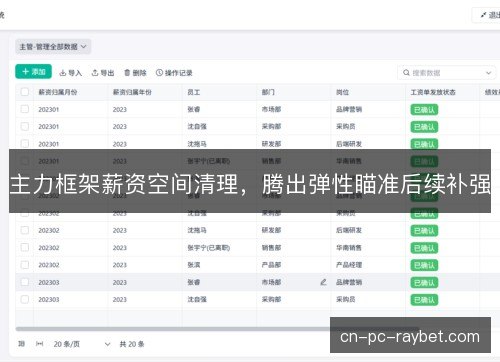Image resolution: width=500 pixels, height=362 pixels.
Task: Click the 薪资归属月份 column header
Action: tap(58, 92)
